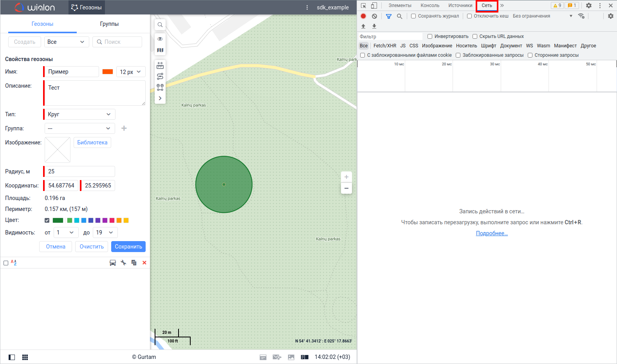
Task: Click the red delete X icon in the list header
Action: 144,263
